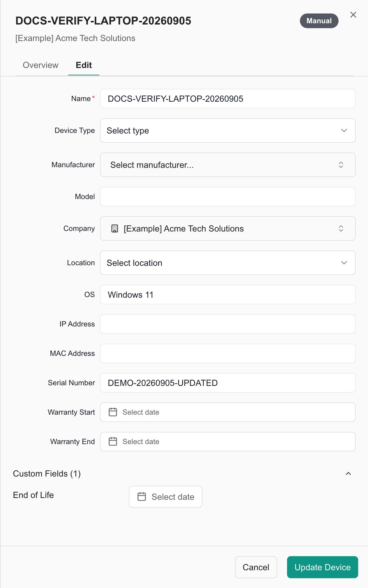Viewport: 368px width, 588px height.
Task: Click the Manual badge
Action: coord(319,21)
